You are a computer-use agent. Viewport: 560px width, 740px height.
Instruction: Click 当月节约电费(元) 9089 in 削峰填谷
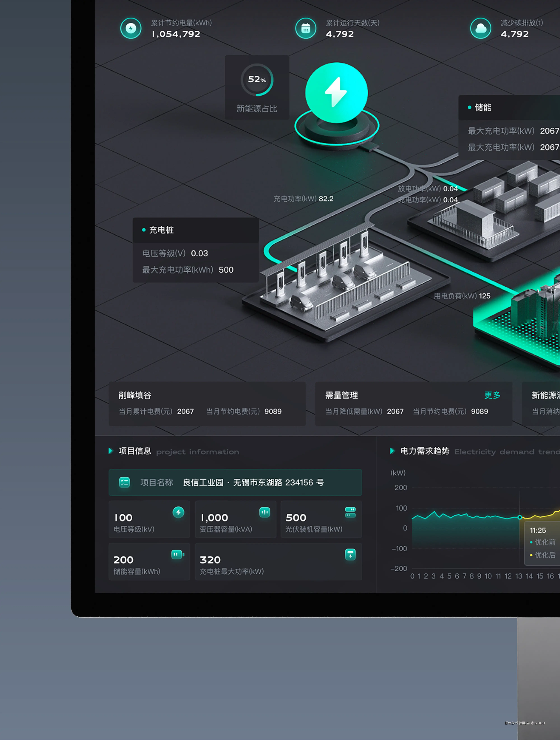244,411
